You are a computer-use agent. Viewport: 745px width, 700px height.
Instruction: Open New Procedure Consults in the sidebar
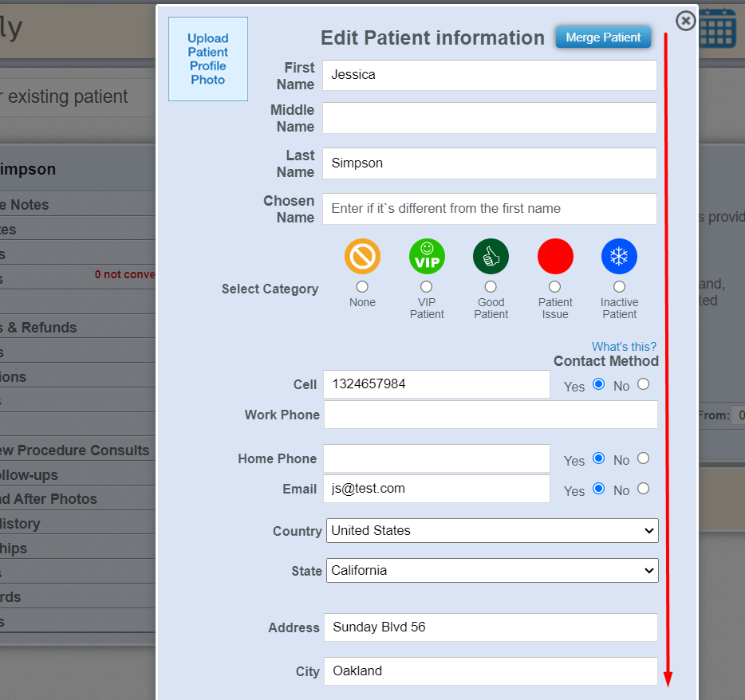tap(74, 450)
